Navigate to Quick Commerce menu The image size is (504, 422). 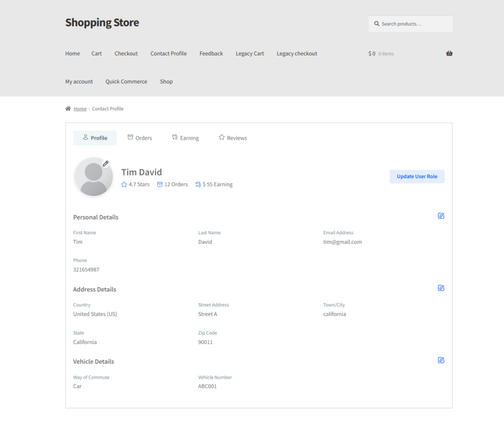coord(126,81)
